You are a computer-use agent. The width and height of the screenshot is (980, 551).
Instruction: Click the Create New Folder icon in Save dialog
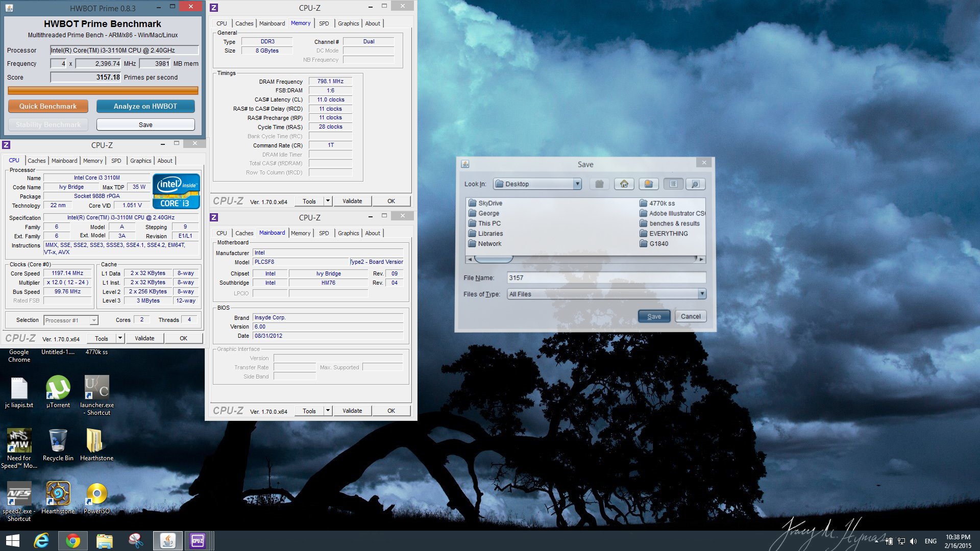(x=648, y=184)
